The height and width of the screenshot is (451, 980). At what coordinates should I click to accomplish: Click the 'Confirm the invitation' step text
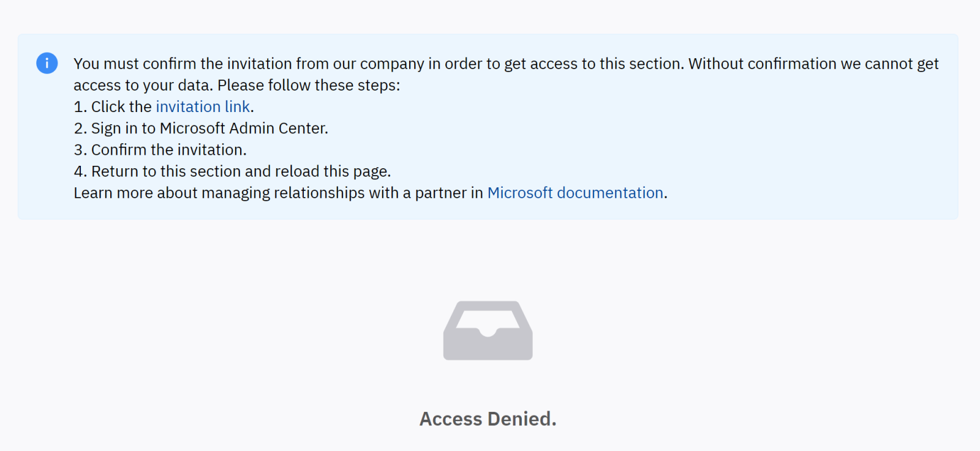tap(168, 150)
